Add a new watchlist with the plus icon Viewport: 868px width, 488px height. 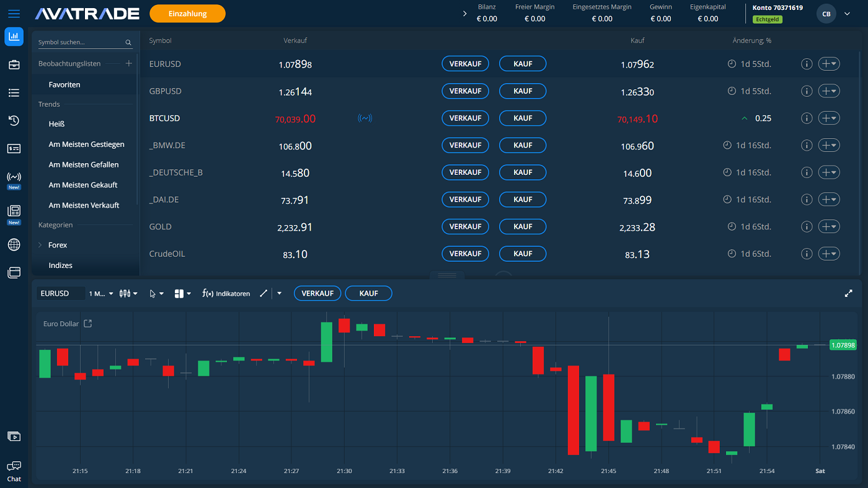129,63
